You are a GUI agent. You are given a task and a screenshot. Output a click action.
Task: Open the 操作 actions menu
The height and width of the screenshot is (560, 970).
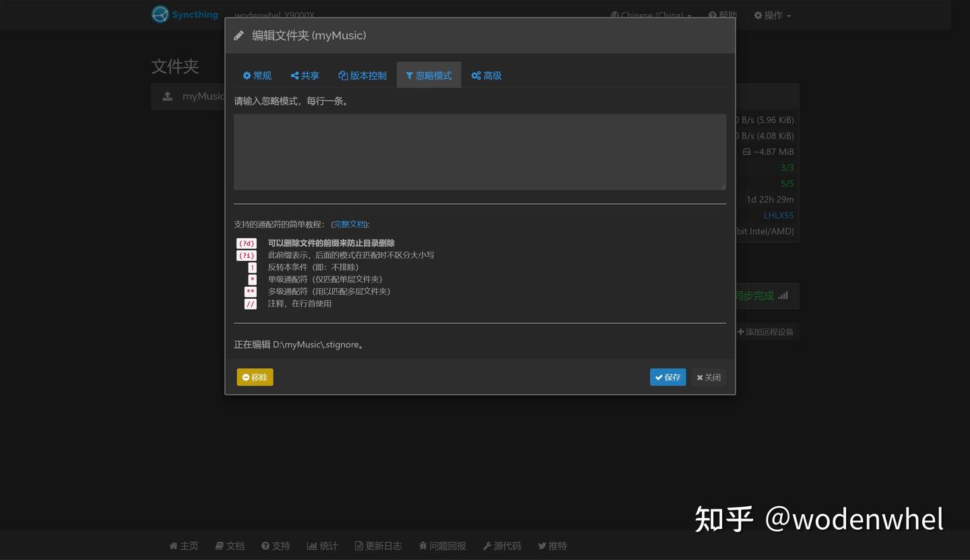click(x=771, y=15)
